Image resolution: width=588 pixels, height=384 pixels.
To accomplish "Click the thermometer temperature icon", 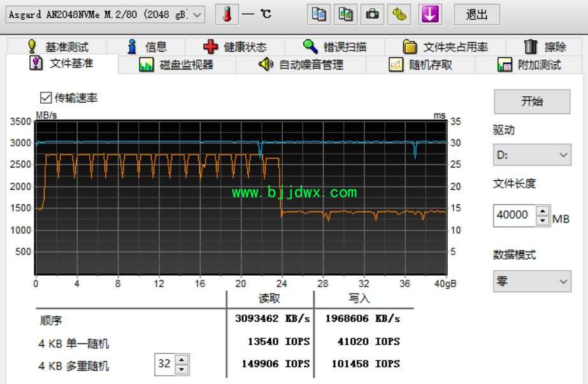I will (227, 15).
